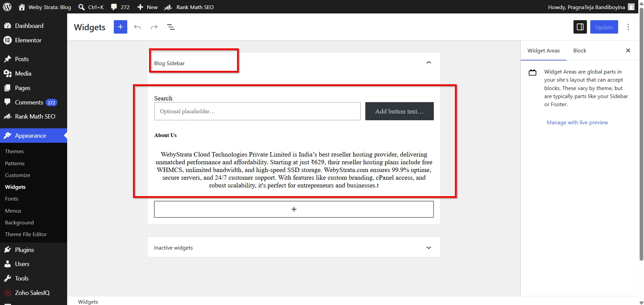Viewport: 644px width, 305px height.
Task: Open Patterns submenu
Action: [x=15, y=164]
